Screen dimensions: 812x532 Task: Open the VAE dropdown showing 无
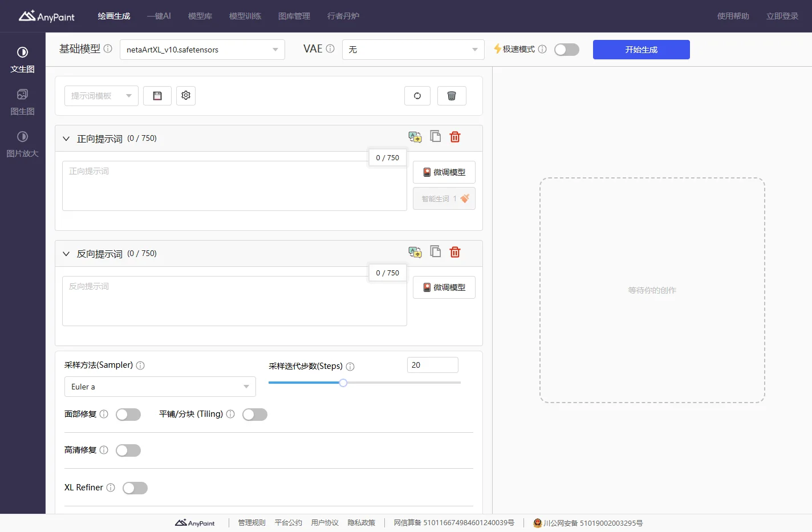click(413, 50)
